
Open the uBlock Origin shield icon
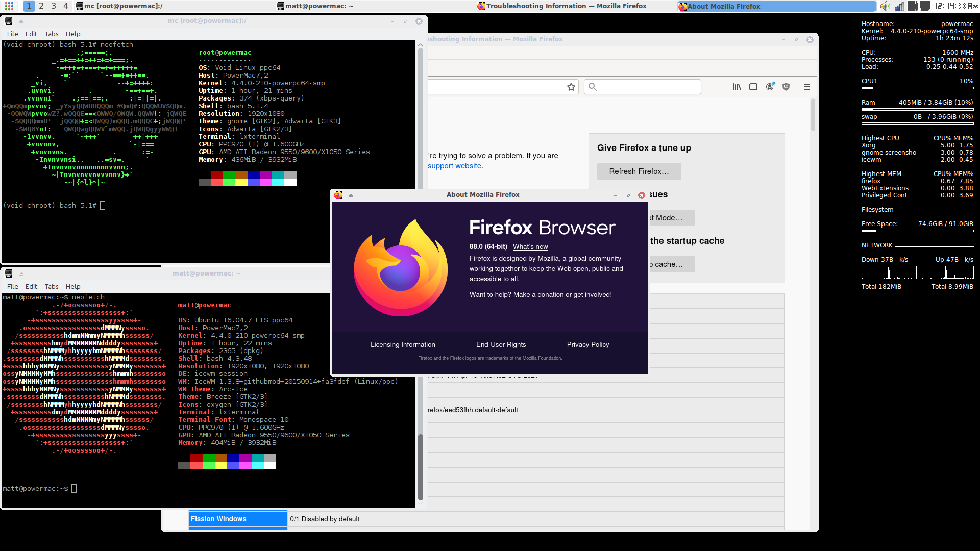pyautogui.click(x=786, y=87)
